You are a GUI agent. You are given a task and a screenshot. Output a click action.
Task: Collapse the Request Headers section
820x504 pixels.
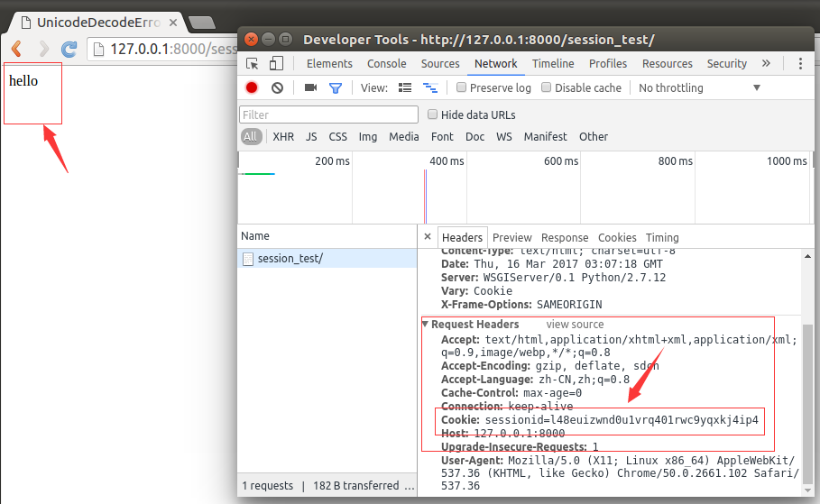click(426, 324)
